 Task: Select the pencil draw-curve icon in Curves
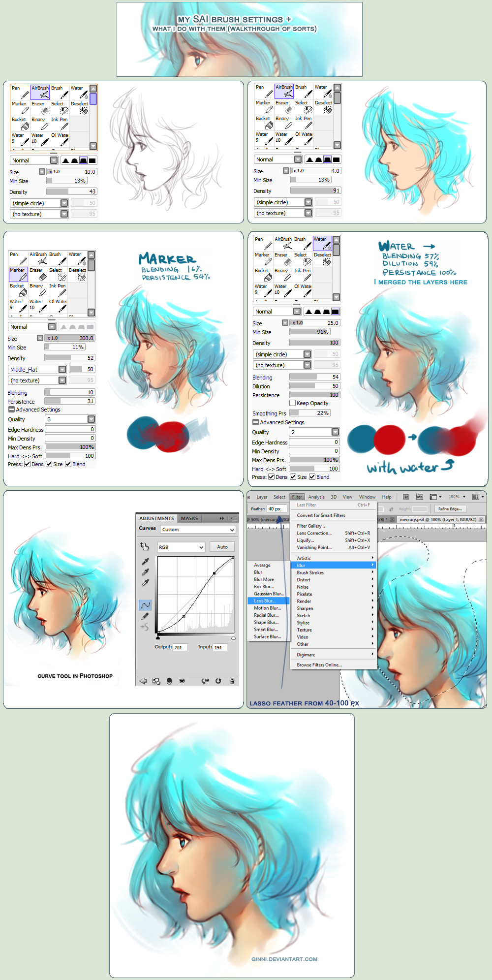pos(145,616)
